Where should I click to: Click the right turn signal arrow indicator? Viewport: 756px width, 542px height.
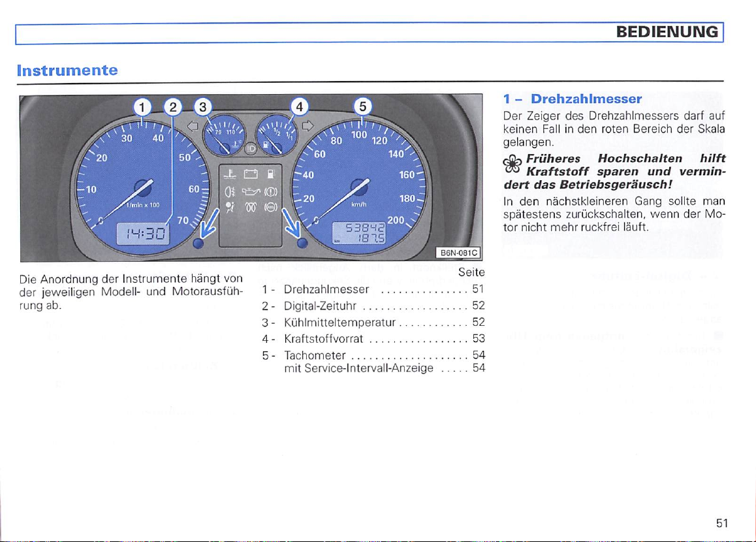307,126
